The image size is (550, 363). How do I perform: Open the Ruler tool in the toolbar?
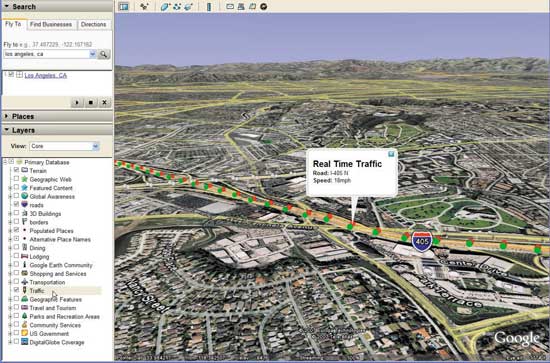(209, 6)
